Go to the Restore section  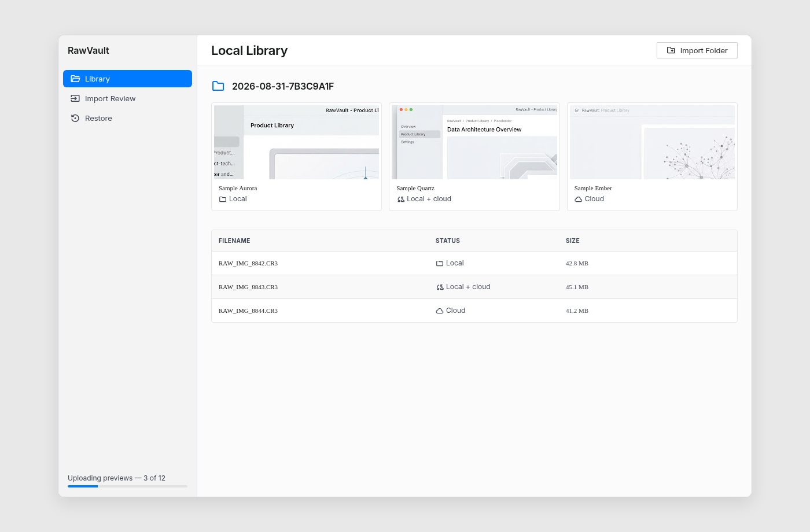point(127,118)
